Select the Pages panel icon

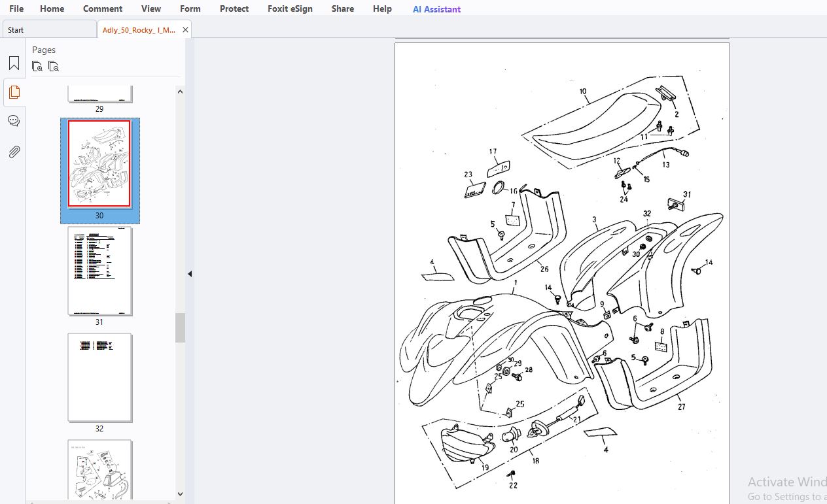[14, 92]
